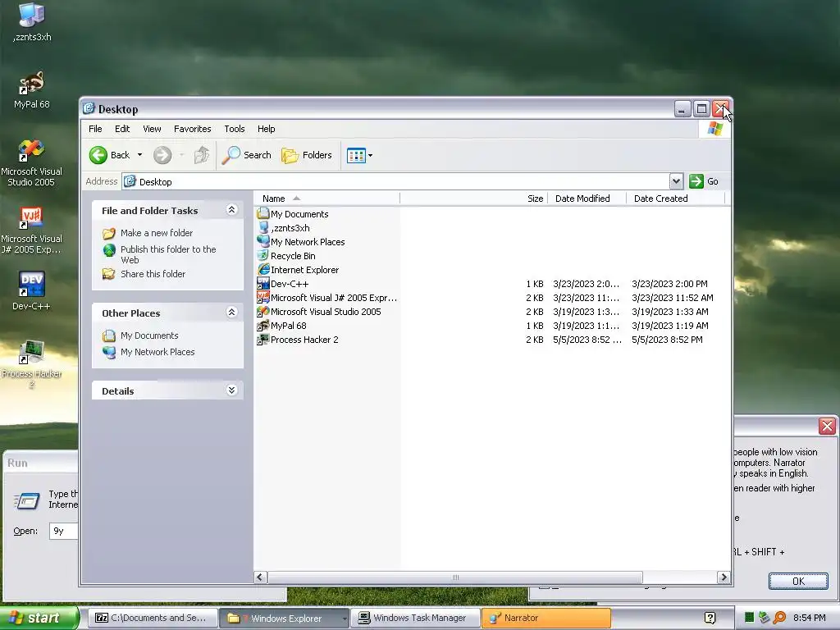Click the Forward arrow toolbar icon
This screenshot has height=630, width=840.
[162, 155]
